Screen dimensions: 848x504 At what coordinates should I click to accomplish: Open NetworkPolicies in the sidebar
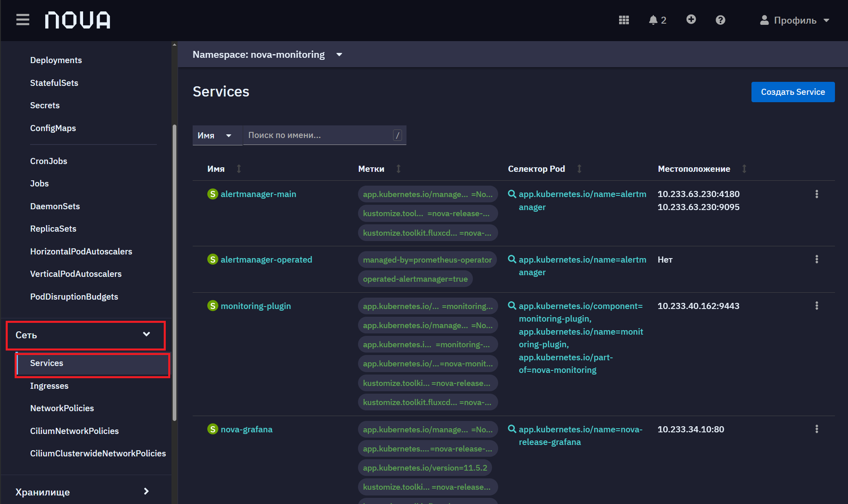click(x=62, y=408)
